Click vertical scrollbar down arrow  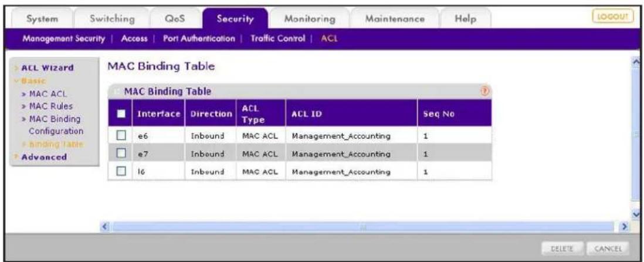(636, 215)
